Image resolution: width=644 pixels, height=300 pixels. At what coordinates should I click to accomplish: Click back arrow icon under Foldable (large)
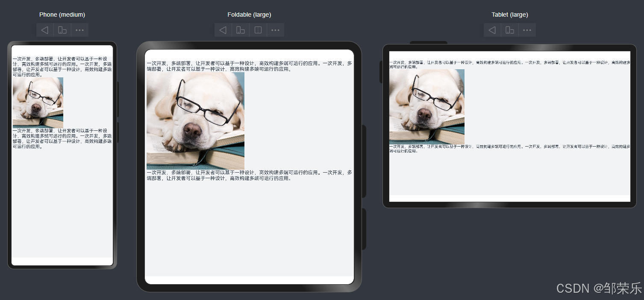pos(223,30)
